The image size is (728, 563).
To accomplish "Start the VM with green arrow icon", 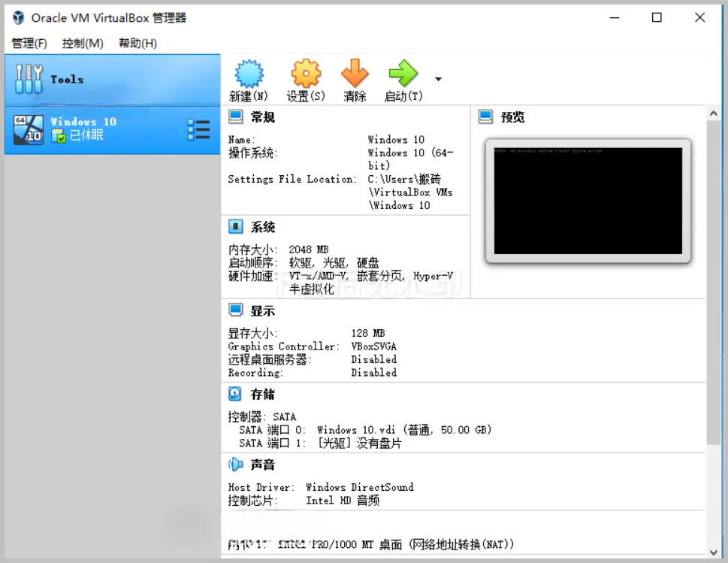I will 403,74.
